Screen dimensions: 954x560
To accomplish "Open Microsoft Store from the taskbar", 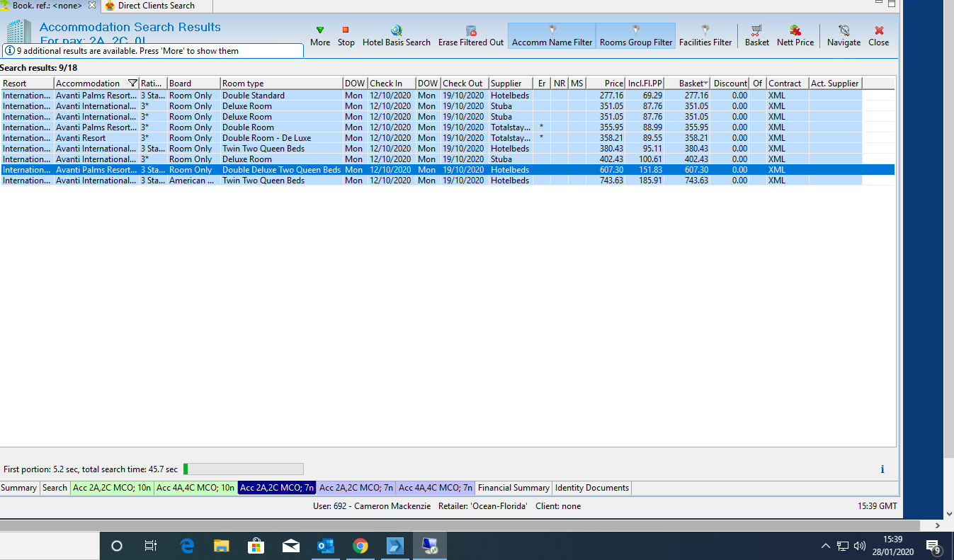I will coord(256,546).
